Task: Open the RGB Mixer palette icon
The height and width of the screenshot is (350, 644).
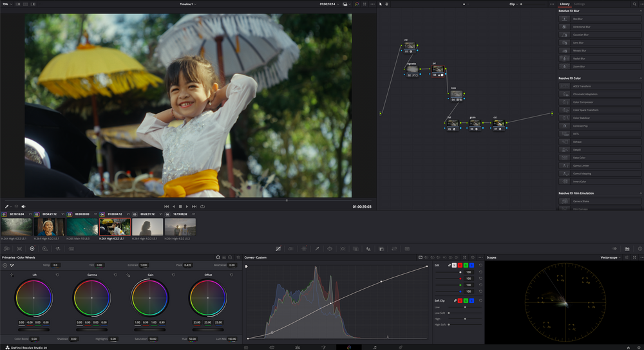Action: 58,248
